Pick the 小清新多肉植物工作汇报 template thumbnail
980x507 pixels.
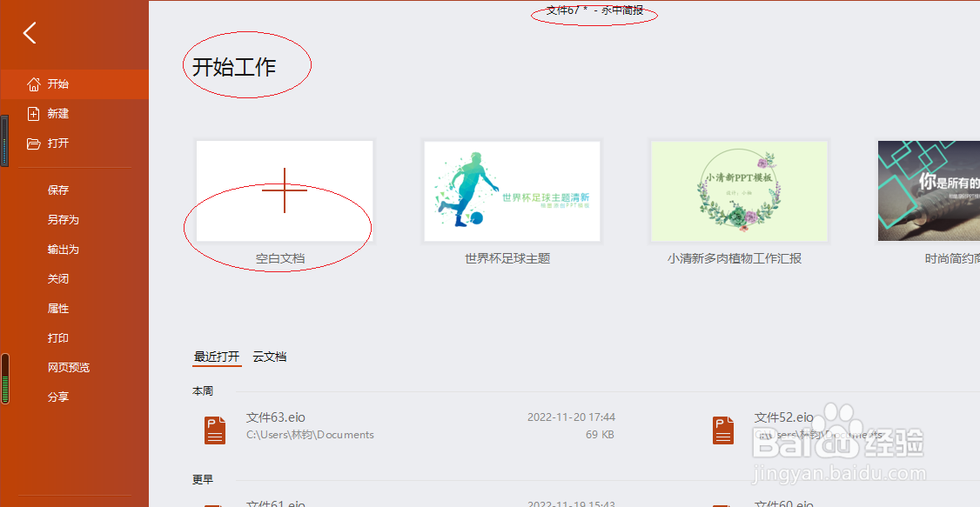coord(740,190)
